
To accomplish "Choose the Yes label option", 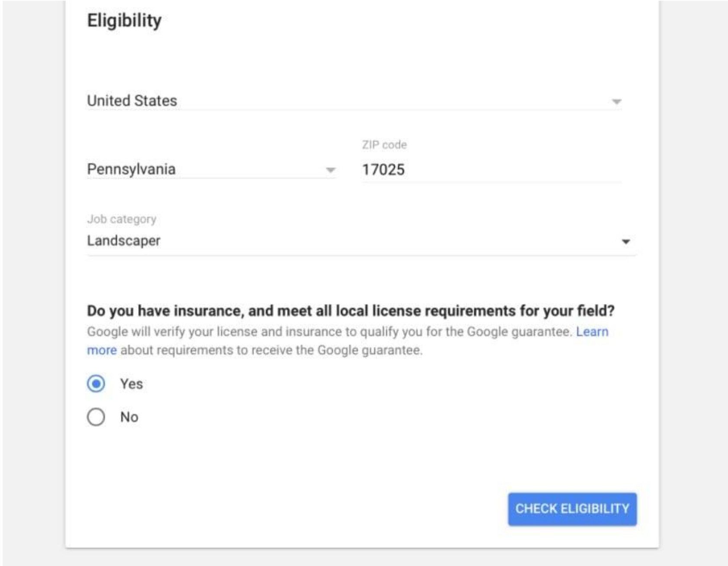I will coord(131,384).
